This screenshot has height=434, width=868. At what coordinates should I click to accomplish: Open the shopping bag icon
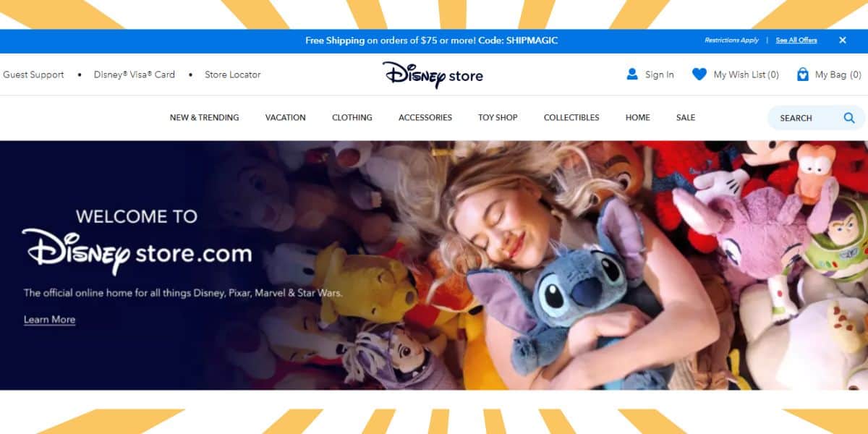[802, 74]
